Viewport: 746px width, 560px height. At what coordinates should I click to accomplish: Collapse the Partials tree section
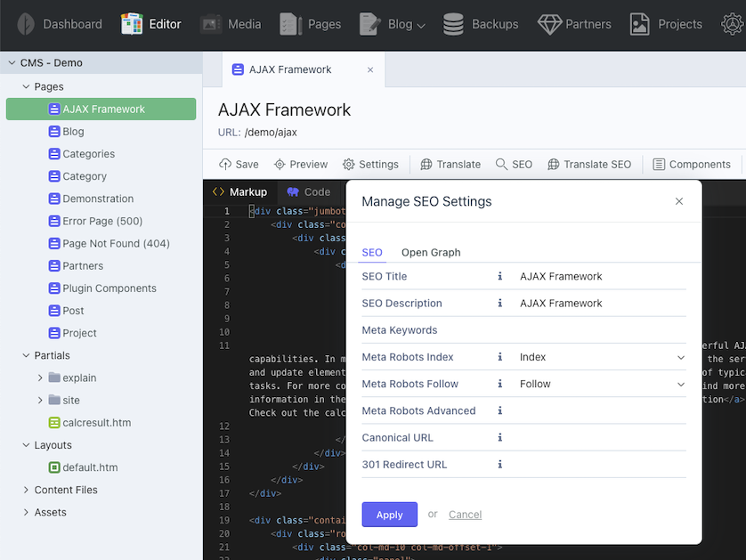(26, 355)
